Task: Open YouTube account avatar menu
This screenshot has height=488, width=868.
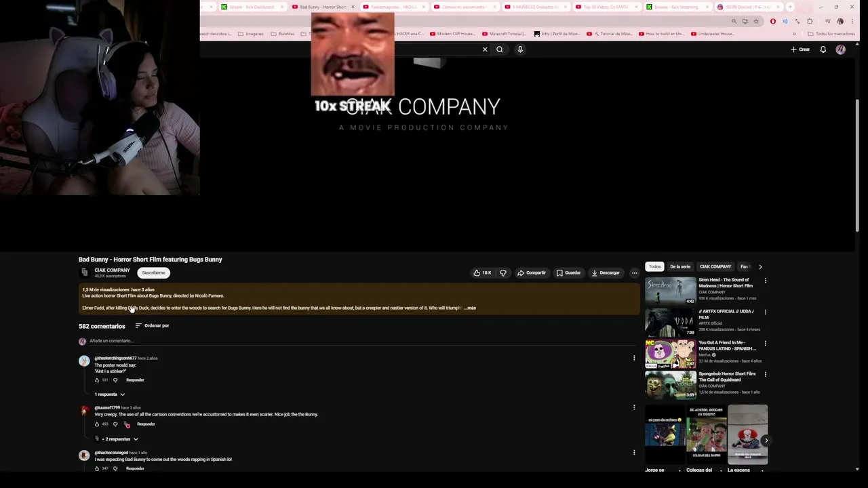Action: click(x=841, y=49)
